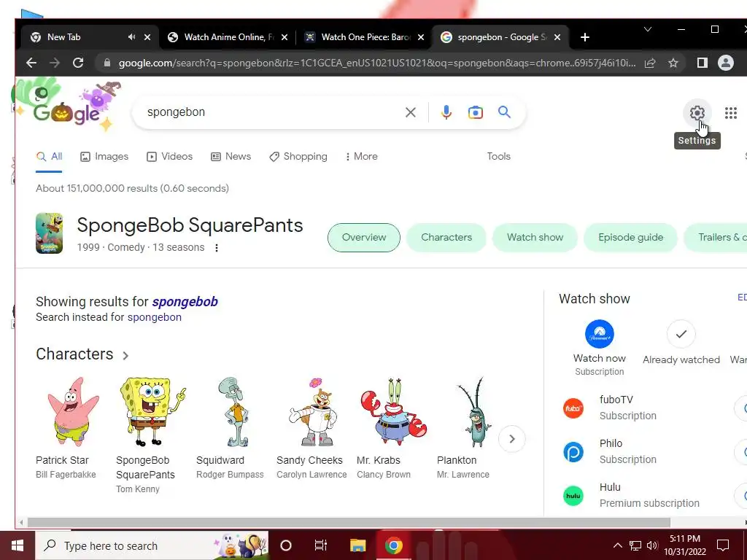The width and height of the screenshot is (747, 560).
Task: Open Google Settings gear icon
Action: coord(697,113)
